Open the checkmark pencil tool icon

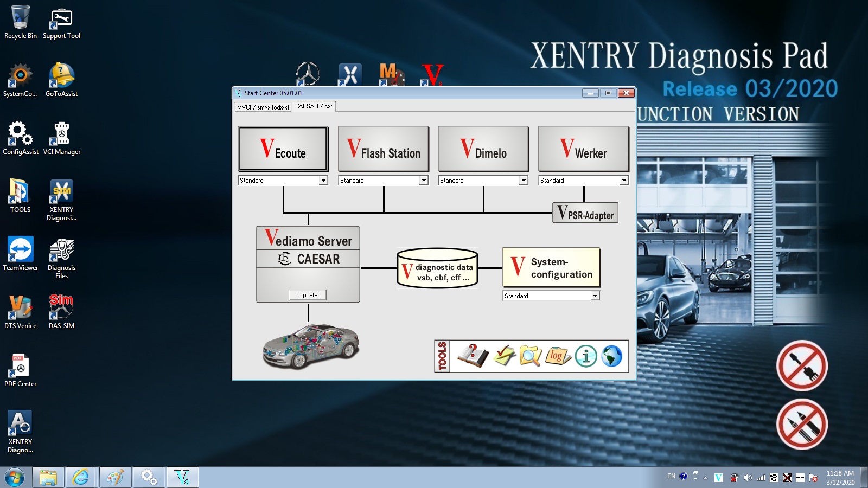(504, 356)
